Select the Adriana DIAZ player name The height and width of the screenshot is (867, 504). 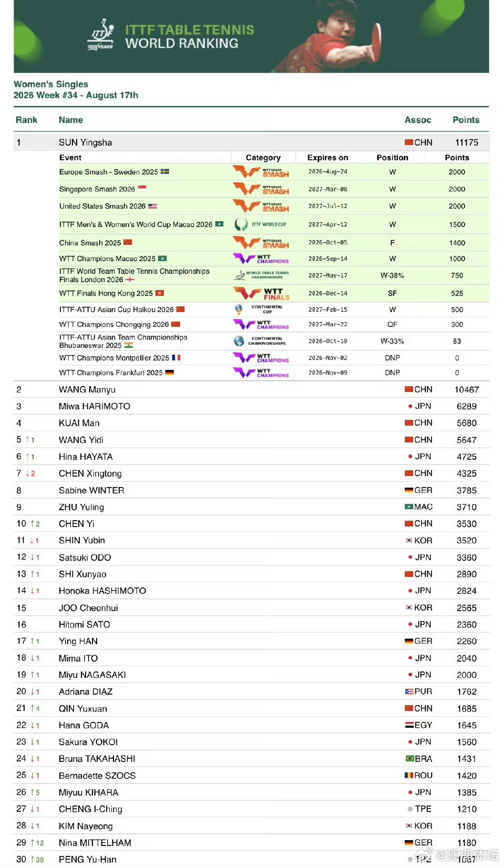pos(86,691)
